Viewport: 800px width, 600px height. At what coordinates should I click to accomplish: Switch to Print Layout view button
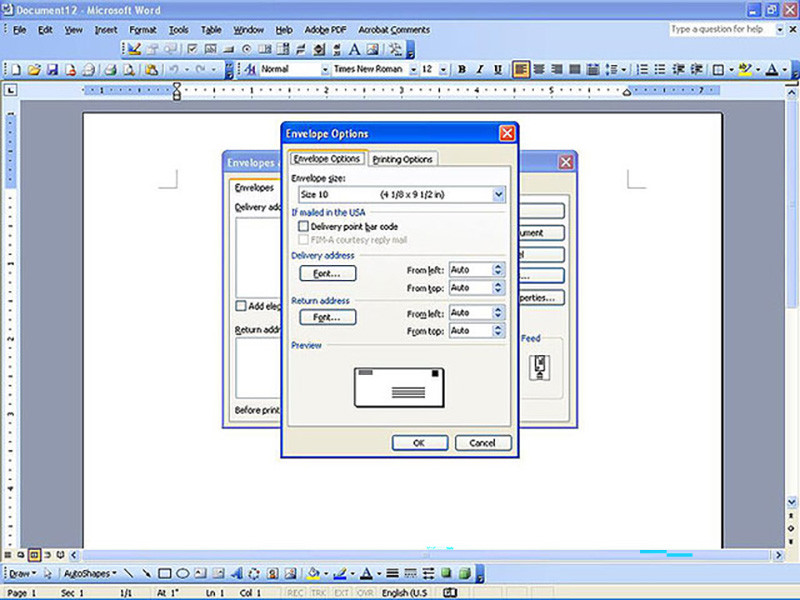(34, 555)
